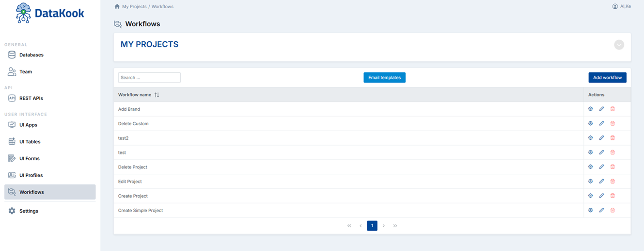This screenshot has height=251, width=644.
Task: Jump to last page double-arrow
Action: click(x=395, y=226)
